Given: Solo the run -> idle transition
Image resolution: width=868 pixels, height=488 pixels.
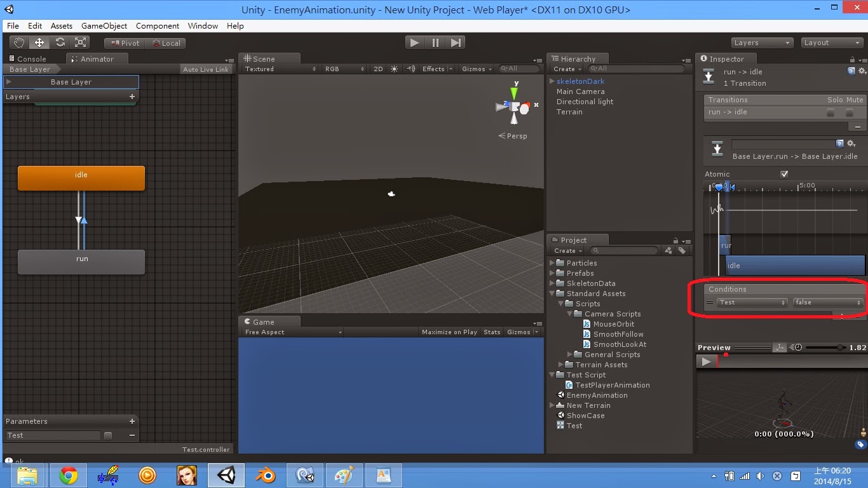Looking at the screenshot, I should click(x=831, y=112).
